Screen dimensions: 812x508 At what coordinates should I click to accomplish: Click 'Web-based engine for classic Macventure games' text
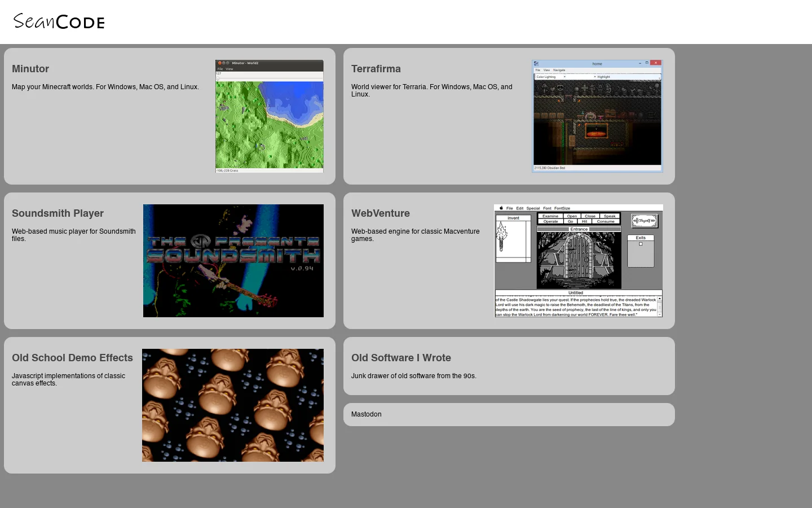[x=416, y=235]
